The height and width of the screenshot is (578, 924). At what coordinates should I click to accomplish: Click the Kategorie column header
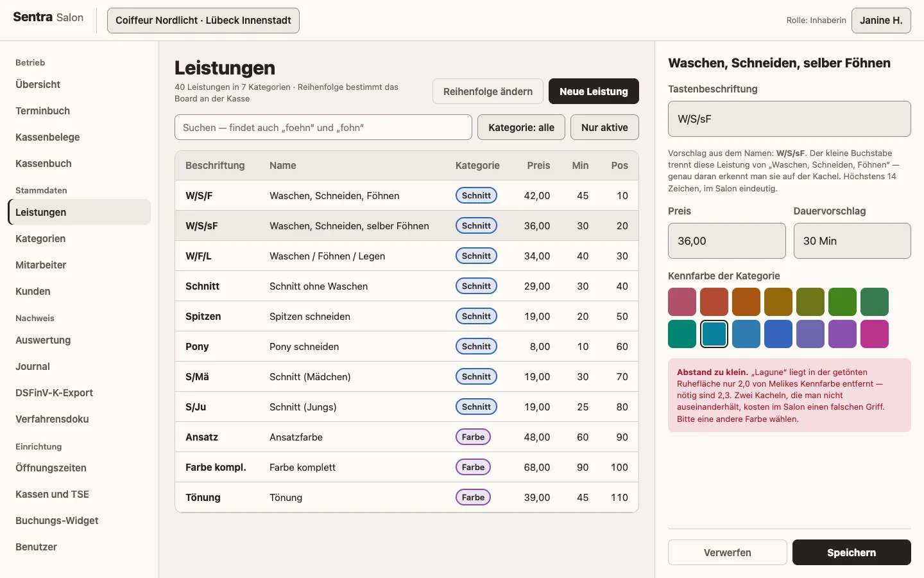pos(477,166)
